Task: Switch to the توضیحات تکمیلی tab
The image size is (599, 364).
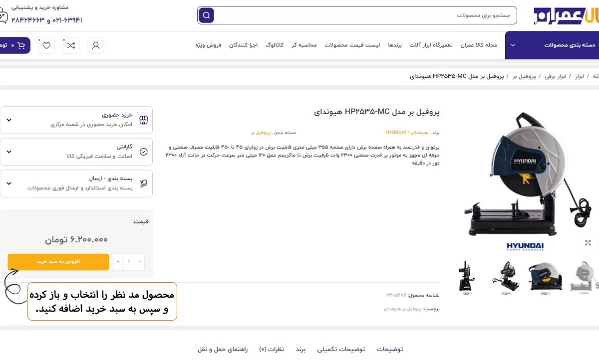Action: coord(341,349)
